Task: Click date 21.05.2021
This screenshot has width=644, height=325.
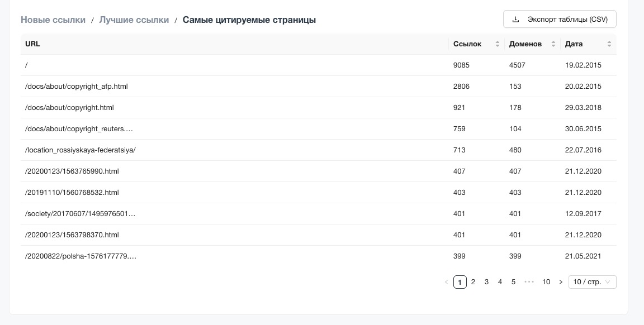Action: tap(583, 256)
